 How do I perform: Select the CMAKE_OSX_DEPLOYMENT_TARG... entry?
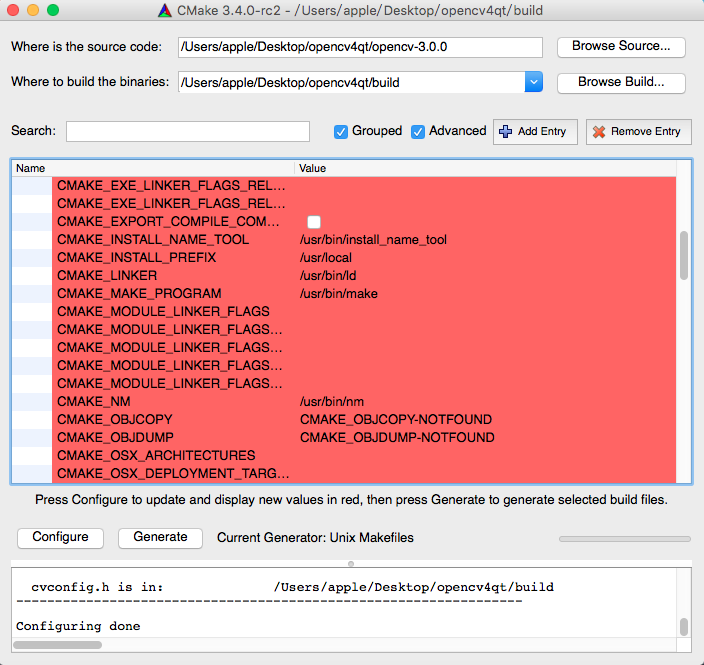pos(173,473)
